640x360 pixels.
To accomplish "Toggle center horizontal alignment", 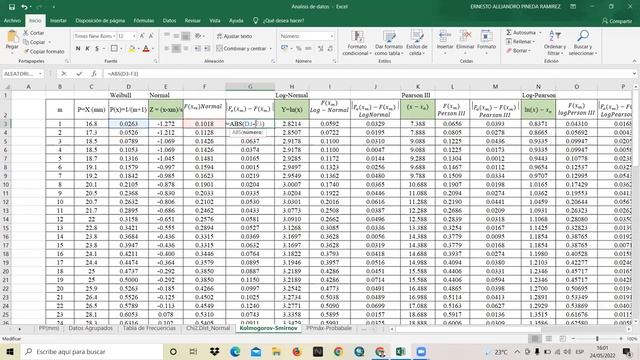I will (x=176, y=48).
